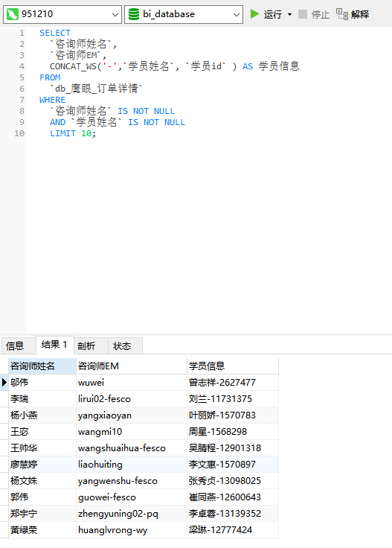Select the cell 叶丽娇-1570783

click(x=233, y=415)
